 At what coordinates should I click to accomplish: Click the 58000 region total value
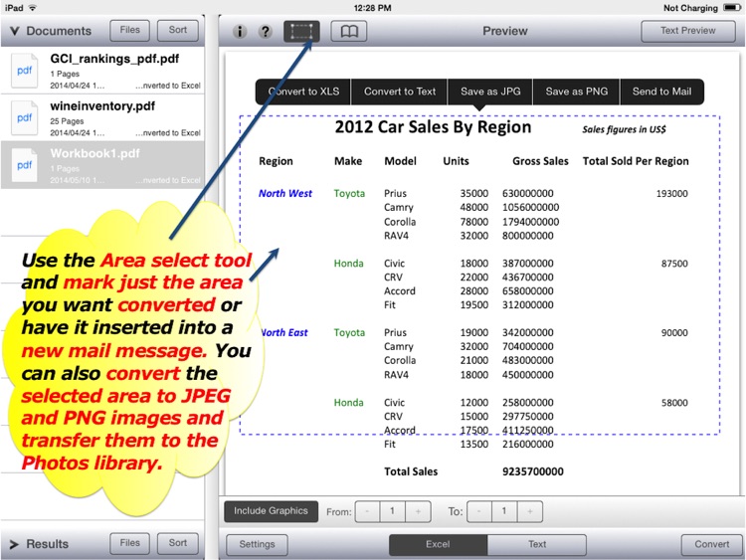[x=674, y=403]
